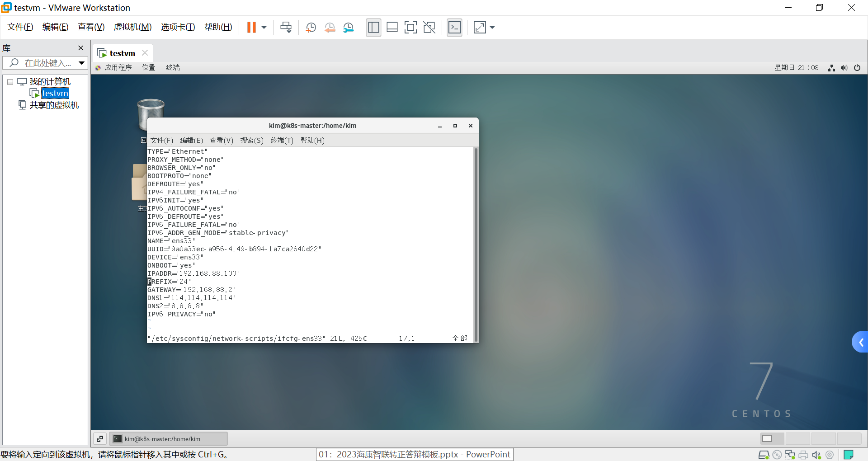
Task: Open the CentOS top bar 终端 menu
Action: [x=173, y=67]
